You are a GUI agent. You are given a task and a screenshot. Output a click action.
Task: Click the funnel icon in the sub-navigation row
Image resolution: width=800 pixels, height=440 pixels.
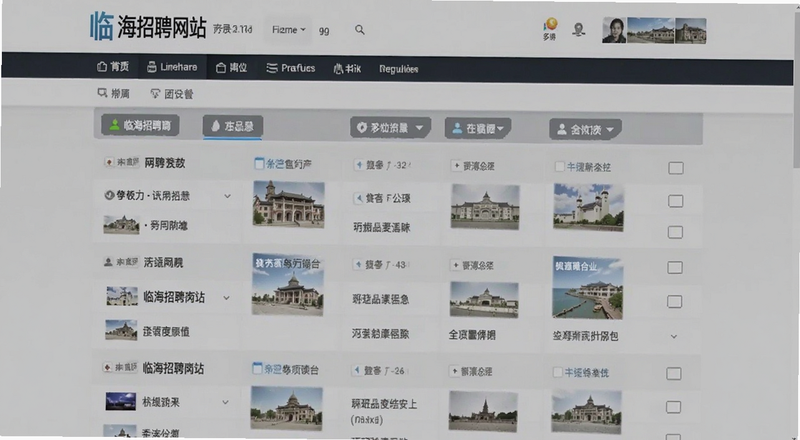pos(155,93)
